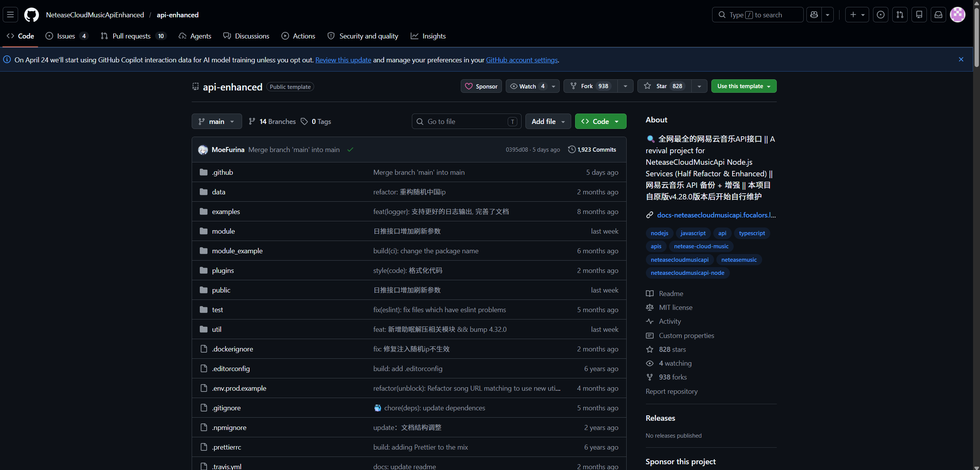Click the typescript topic tag

coord(752,233)
